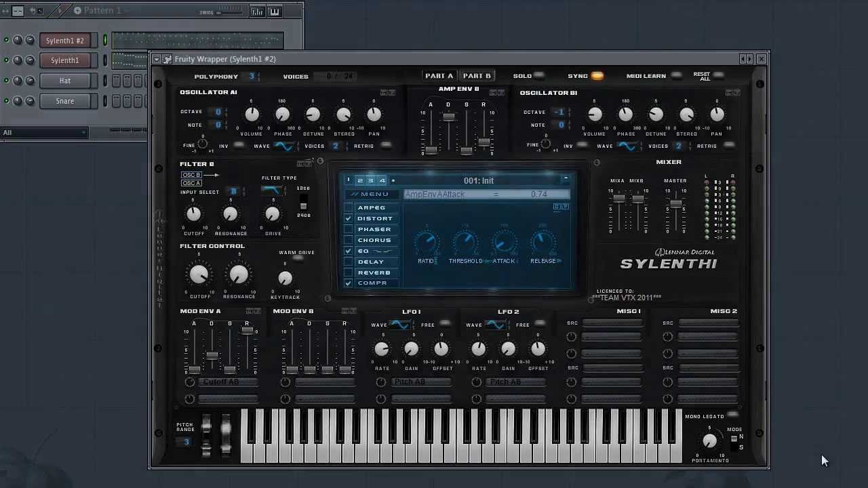The image size is (868, 488).
Task: Change the Oscillator B1 WAVE shape selector
Action: tap(627, 146)
